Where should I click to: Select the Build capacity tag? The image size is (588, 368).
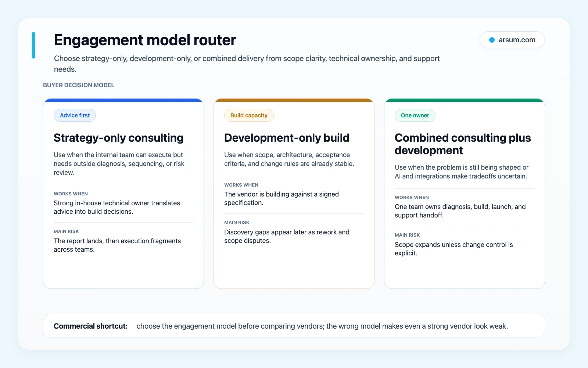249,116
